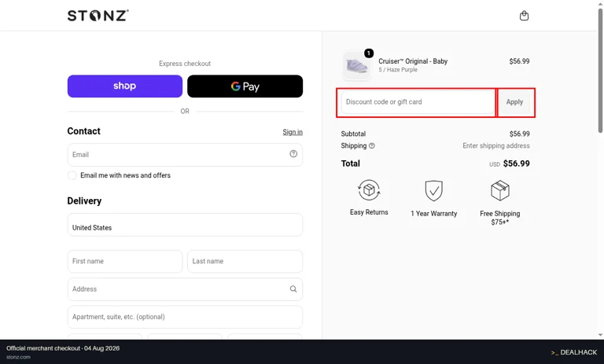The image size is (604, 364).
Task: Focus the Last name field
Action: click(245, 261)
